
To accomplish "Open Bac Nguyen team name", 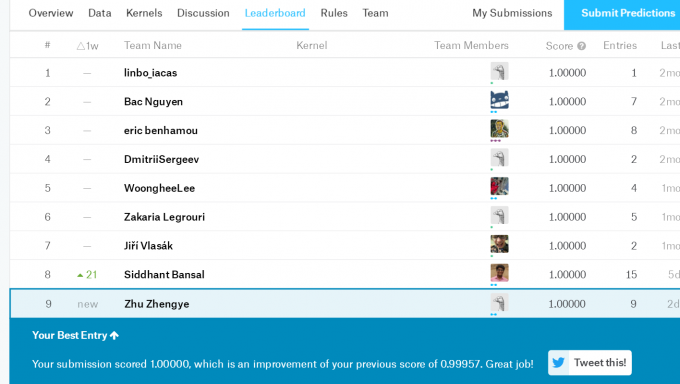I will (x=153, y=102).
